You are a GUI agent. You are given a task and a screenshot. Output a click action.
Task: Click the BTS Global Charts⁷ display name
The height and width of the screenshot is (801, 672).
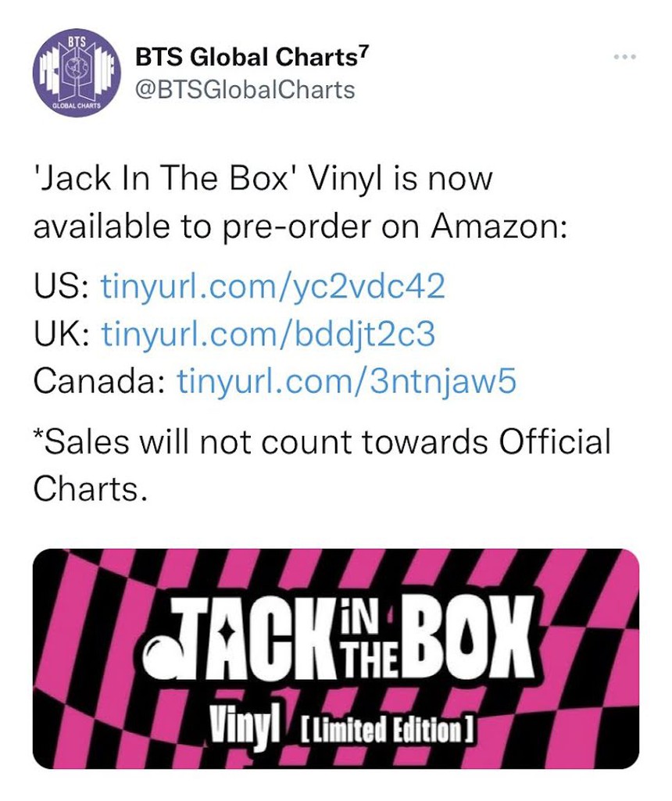point(246,57)
